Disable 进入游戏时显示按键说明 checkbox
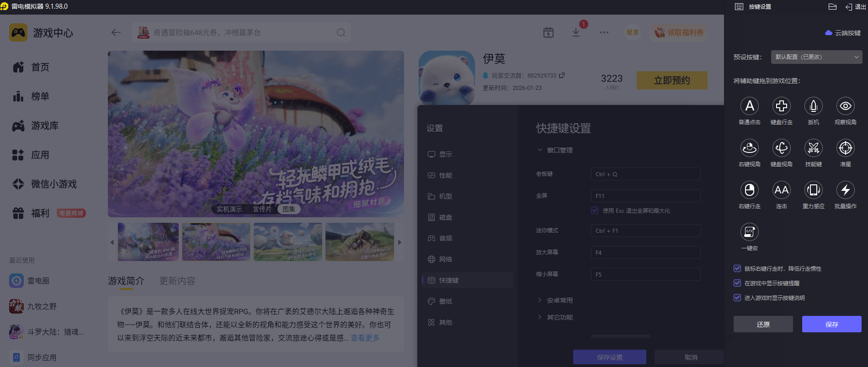 click(x=737, y=298)
